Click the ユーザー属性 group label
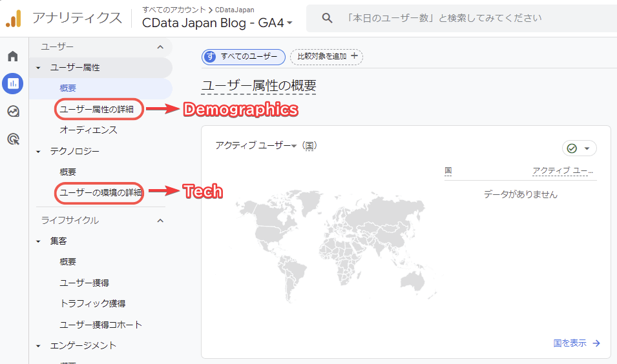Image resolution: width=617 pixels, height=364 pixels. (75, 68)
